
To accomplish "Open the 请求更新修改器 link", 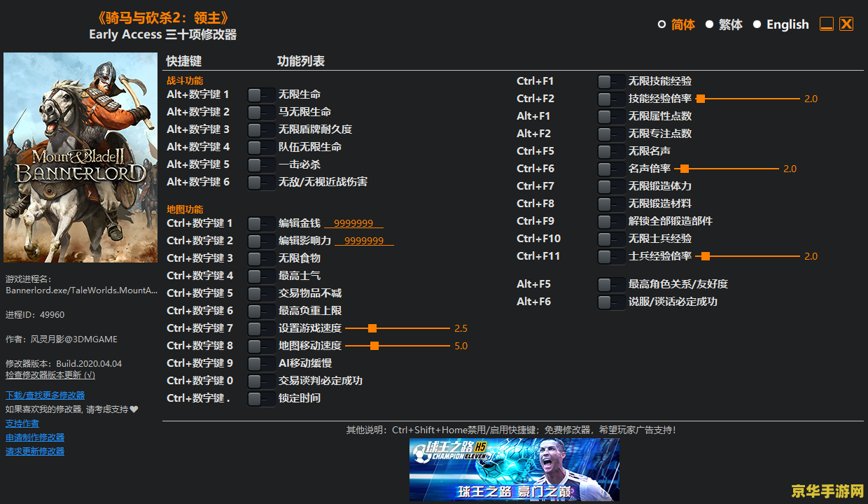I will click(35, 451).
